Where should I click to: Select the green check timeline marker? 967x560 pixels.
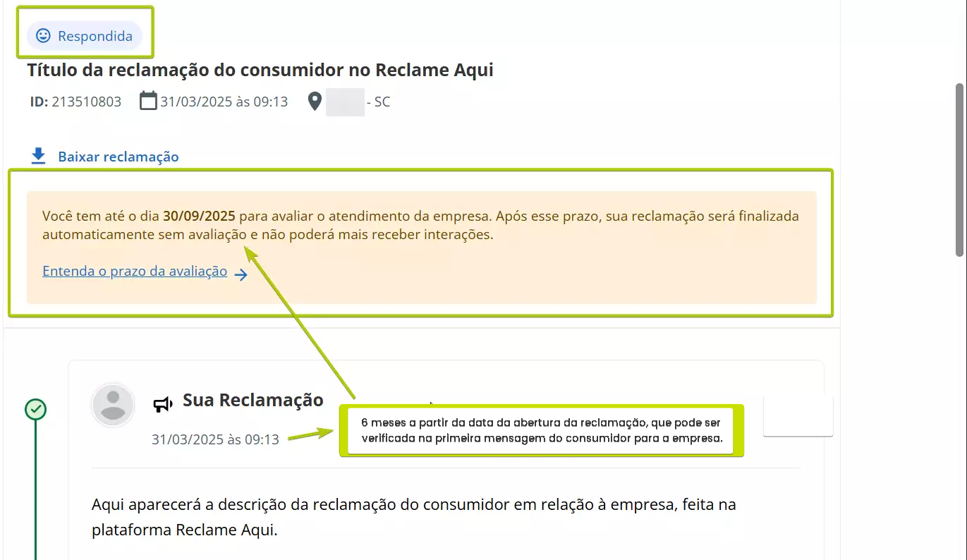35,409
